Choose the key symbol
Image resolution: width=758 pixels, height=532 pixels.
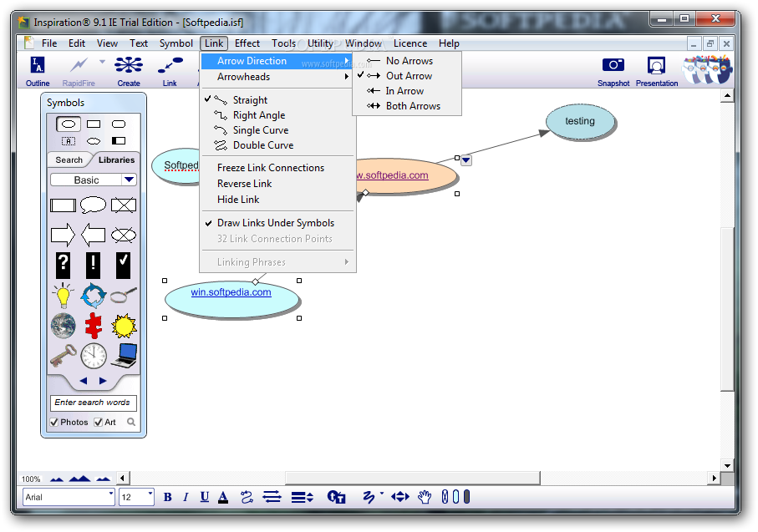(63, 356)
